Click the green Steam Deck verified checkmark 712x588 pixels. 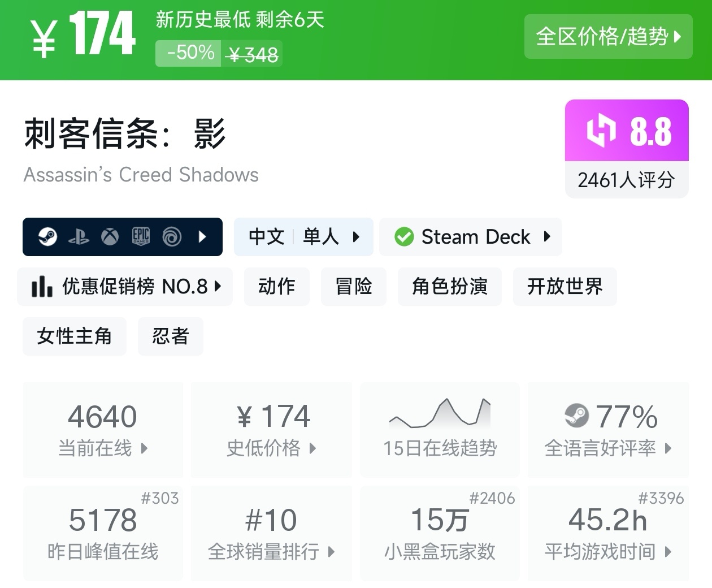pos(404,237)
